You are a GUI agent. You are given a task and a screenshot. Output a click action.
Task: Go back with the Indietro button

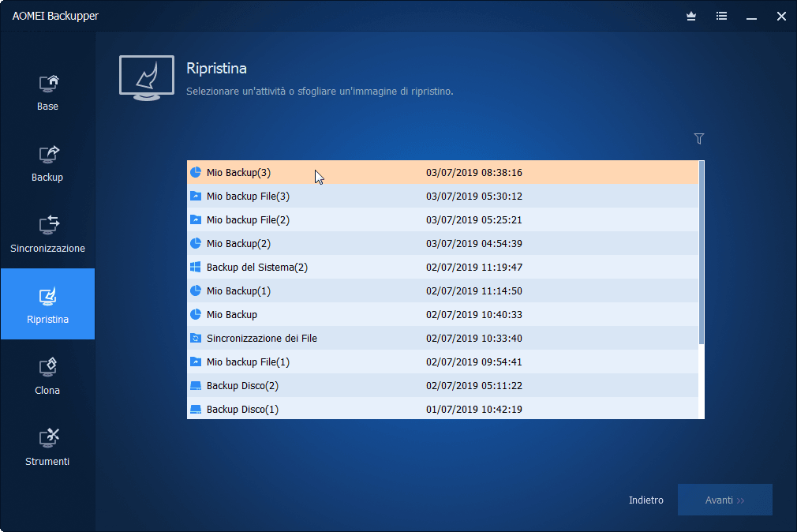coord(646,500)
